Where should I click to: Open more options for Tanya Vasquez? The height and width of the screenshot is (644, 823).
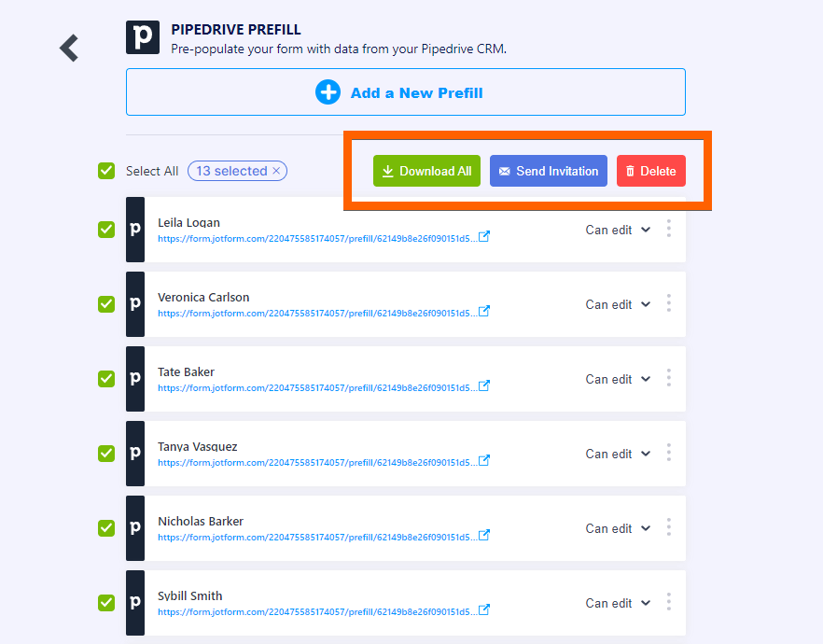[x=668, y=453]
